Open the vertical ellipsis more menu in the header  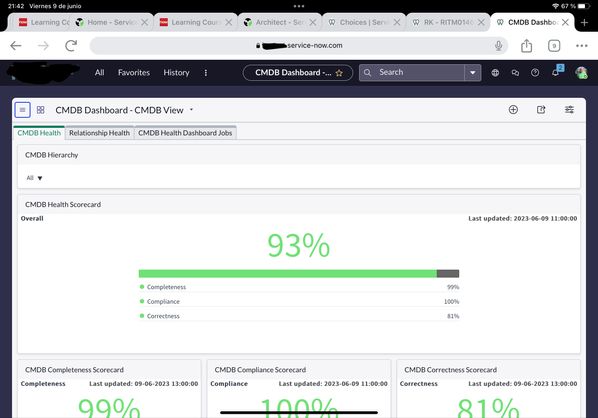pyautogui.click(x=206, y=73)
